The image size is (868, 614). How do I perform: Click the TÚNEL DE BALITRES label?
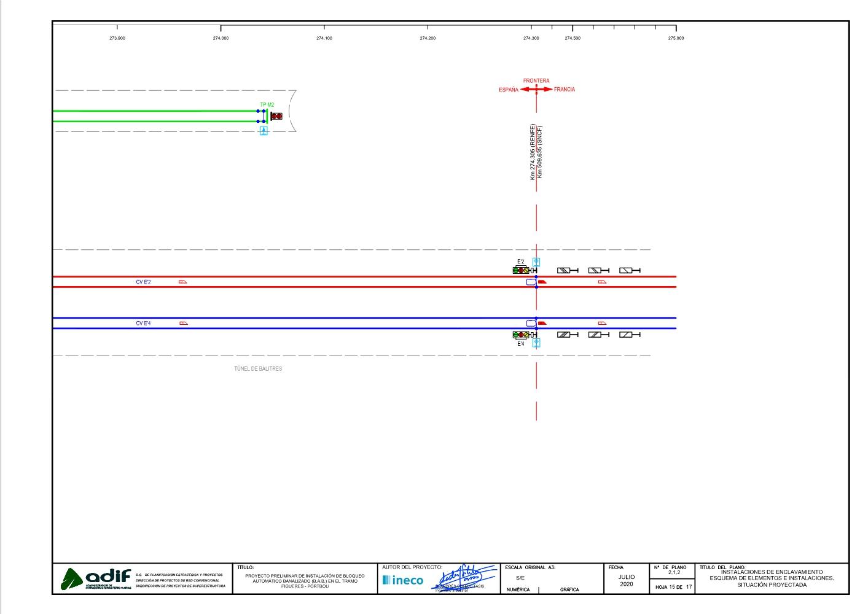258,369
